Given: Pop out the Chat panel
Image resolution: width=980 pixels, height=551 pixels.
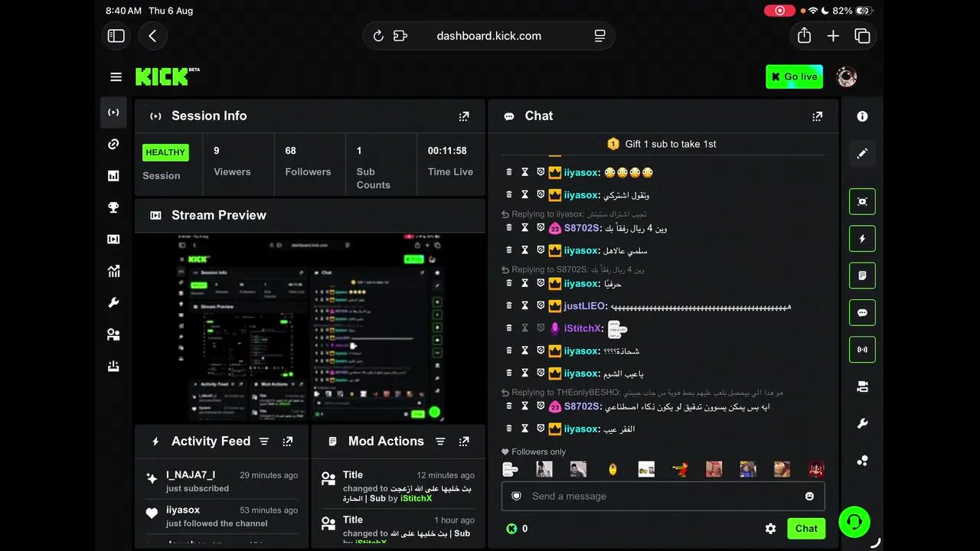Looking at the screenshot, I should click(x=818, y=116).
